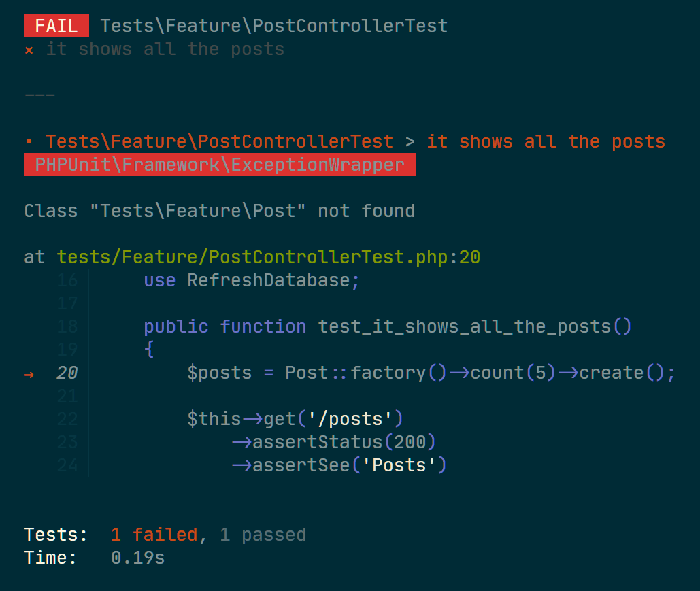Viewport: 700px width, 591px height.
Task: Click the PHPUnit\Framework\ExceptionWrapper label
Action: click(x=220, y=165)
